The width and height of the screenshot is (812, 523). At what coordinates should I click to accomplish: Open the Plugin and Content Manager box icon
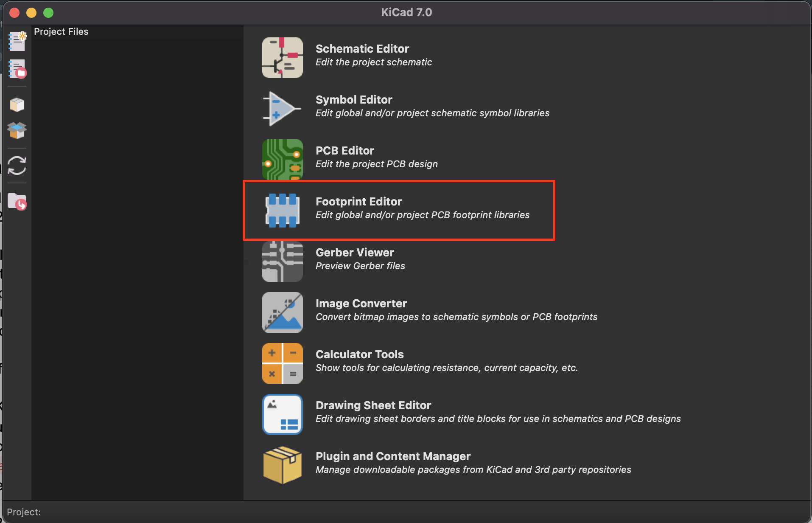coord(283,465)
